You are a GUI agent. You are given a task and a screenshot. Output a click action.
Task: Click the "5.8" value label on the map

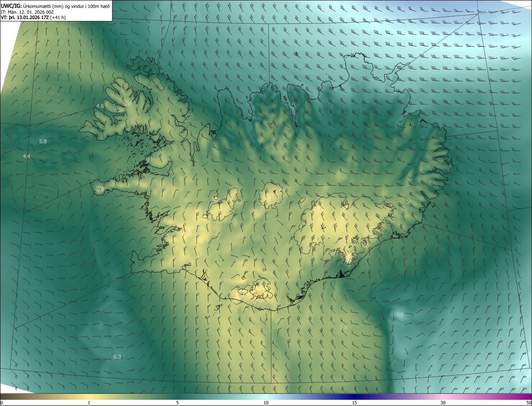(x=43, y=142)
